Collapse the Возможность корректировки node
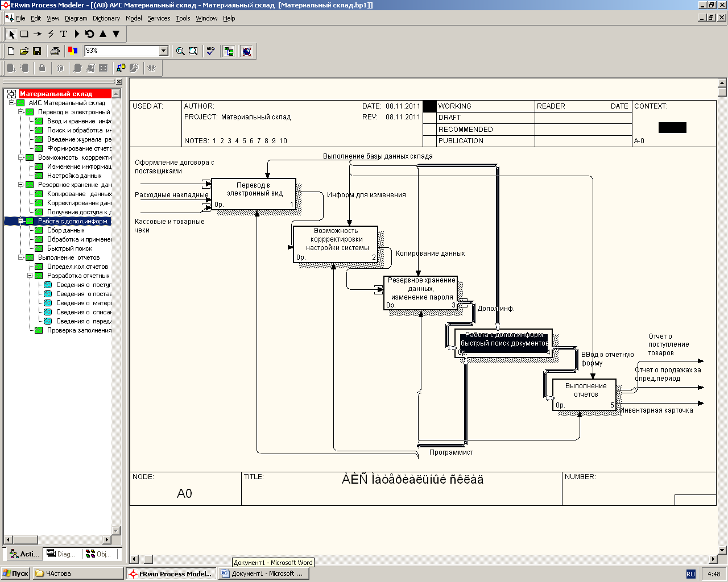Image resolution: width=728 pixels, height=582 pixels. pos(20,157)
